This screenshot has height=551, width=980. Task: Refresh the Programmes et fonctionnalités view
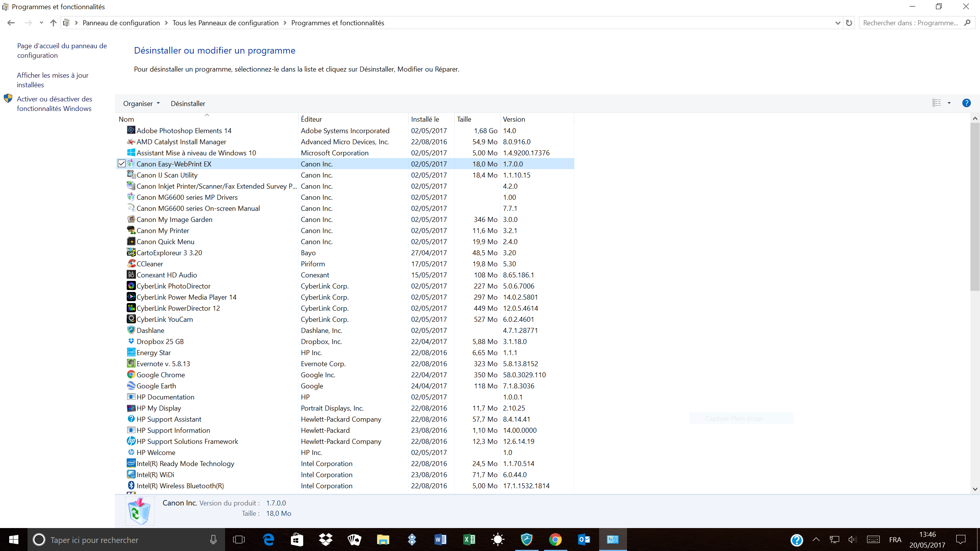(x=849, y=23)
